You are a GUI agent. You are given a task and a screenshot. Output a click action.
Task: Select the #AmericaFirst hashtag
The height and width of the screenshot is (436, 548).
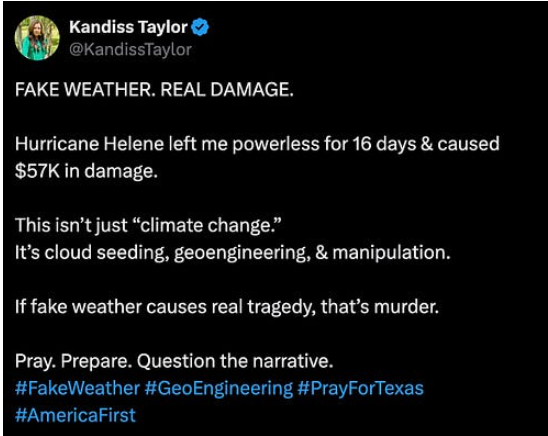pos(75,415)
